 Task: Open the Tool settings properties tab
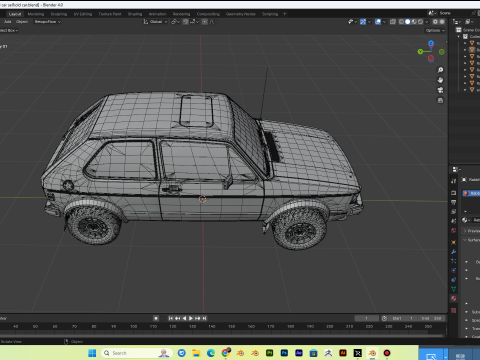[453, 181]
